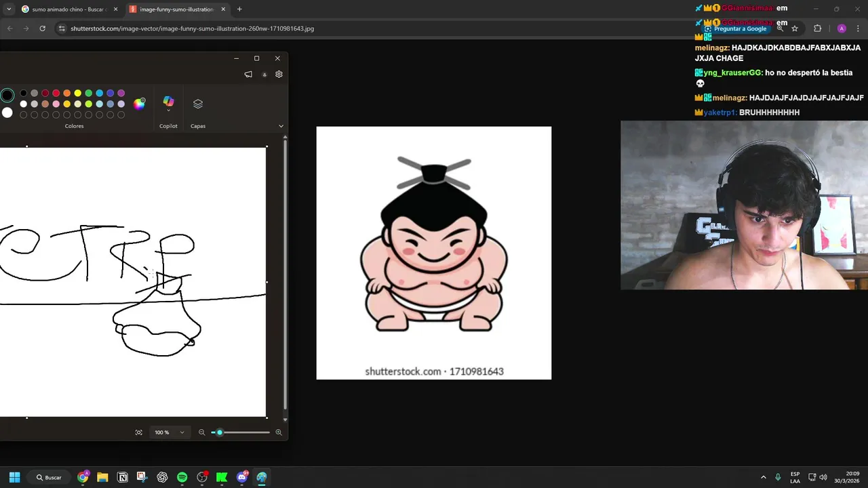Open Paint settings gear icon
868x488 pixels.
pyautogui.click(x=279, y=75)
